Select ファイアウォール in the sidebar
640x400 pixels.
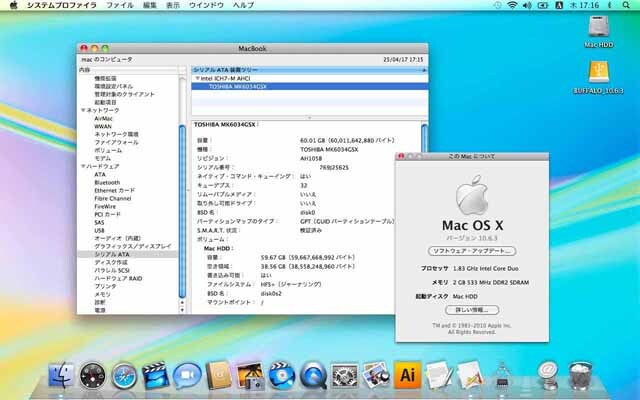[x=116, y=142]
